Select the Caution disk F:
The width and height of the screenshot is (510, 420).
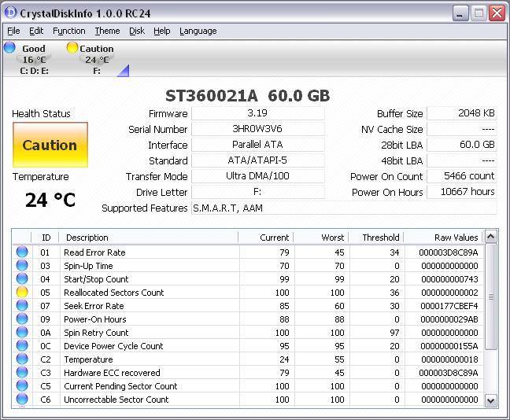(x=97, y=59)
